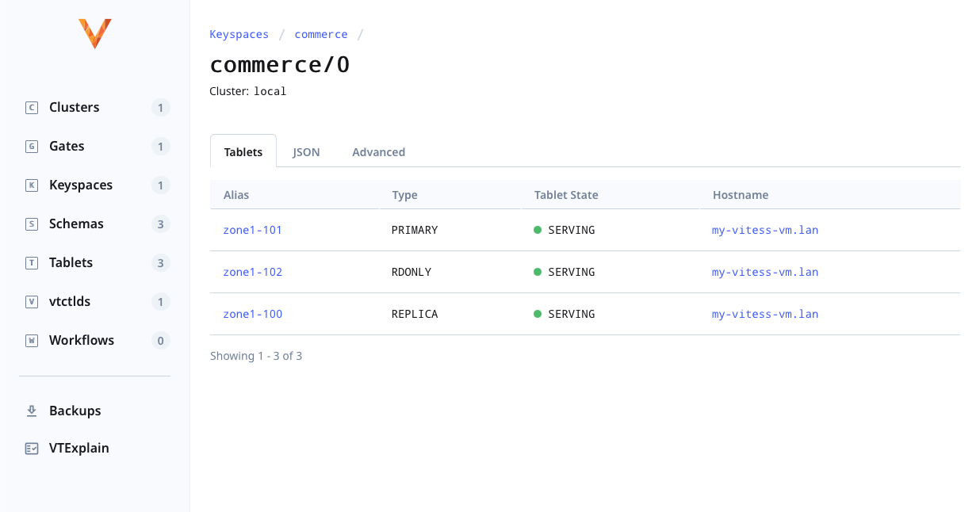The height and width of the screenshot is (512, 980).
Task: Select the Schemas sidebar icon
Action: (31, 224)
